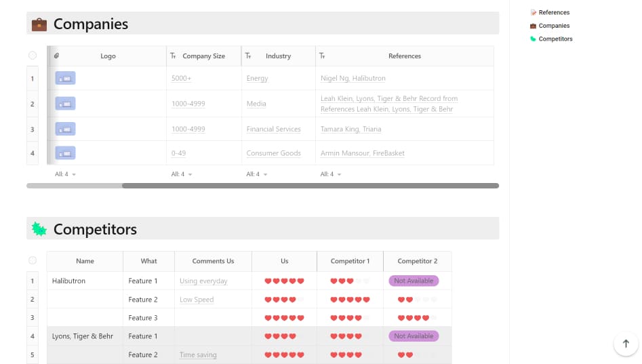This screenshot has height=364, width=642.
Task: Select row 5 of the Competitors table
Action: (x=33, y=355)
